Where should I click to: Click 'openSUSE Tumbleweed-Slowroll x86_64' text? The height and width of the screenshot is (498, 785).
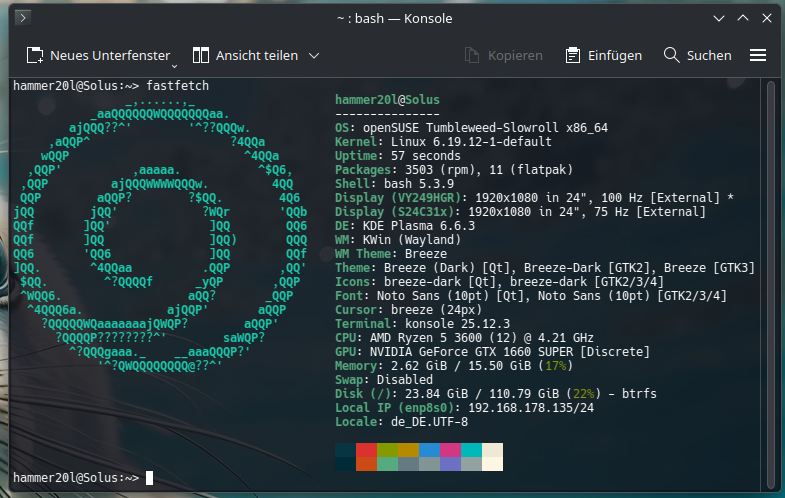click(485, 128)
